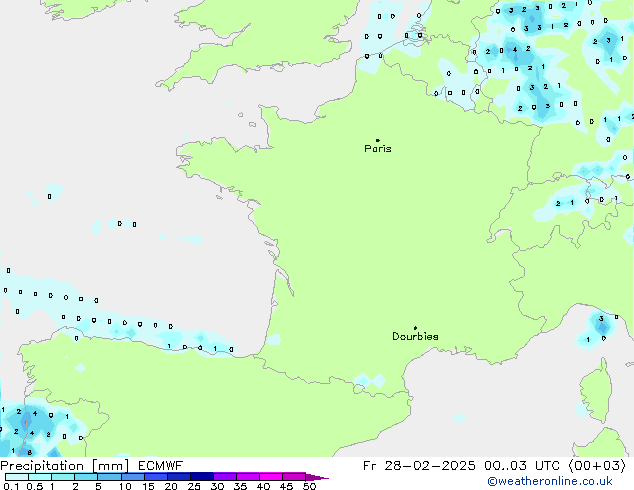Click the '10' legend scale value

(125, 486)
